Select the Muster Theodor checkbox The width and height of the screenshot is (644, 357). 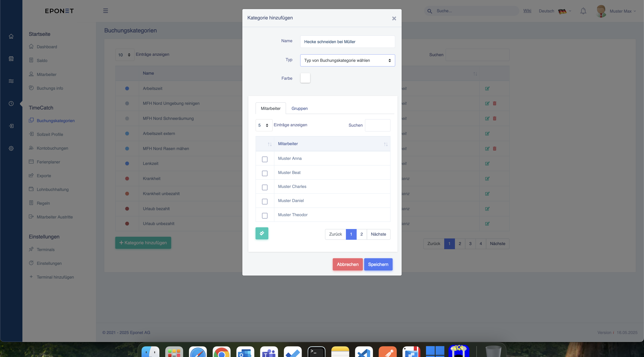coord(265,215)
